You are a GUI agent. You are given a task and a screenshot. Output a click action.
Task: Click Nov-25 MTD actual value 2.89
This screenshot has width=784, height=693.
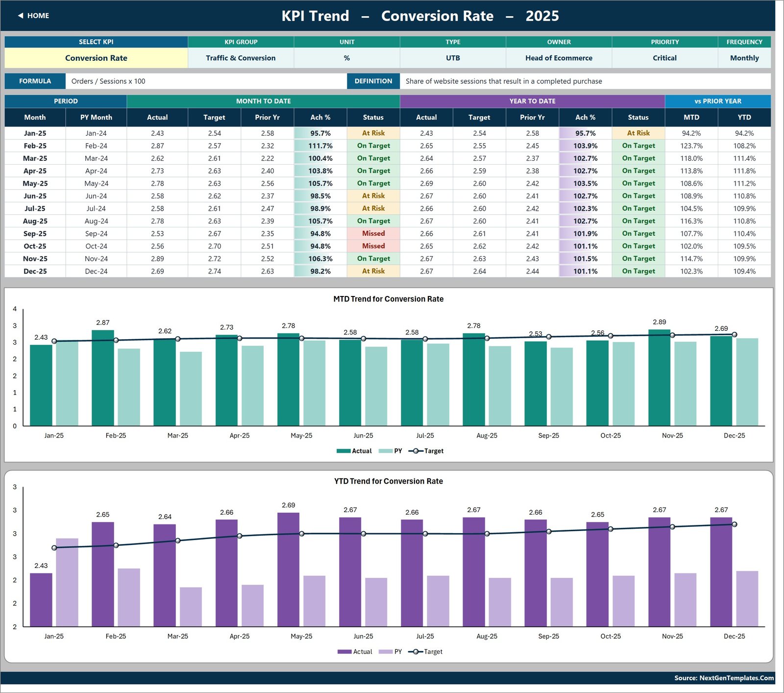pyautogui.click(x=157, y=259)
